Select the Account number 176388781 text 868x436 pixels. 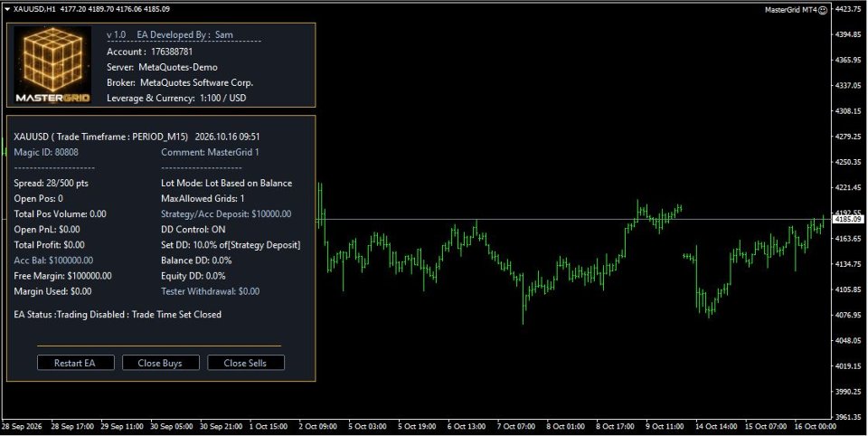(172, 52)
